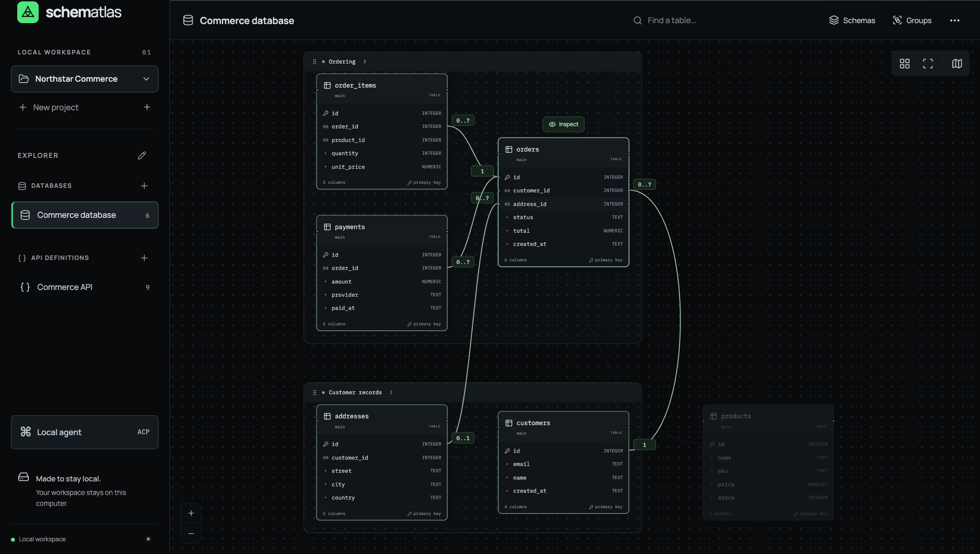Image resolution: width=980 pixels, height=554 pixels.
Task: Click the table icon of payments
Action: (x=327, y=227)
